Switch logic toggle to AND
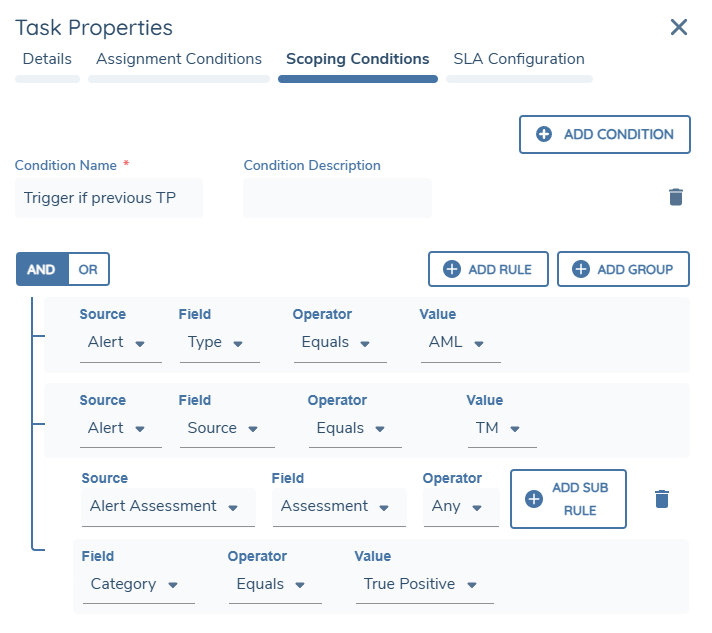 coord(42,269)
